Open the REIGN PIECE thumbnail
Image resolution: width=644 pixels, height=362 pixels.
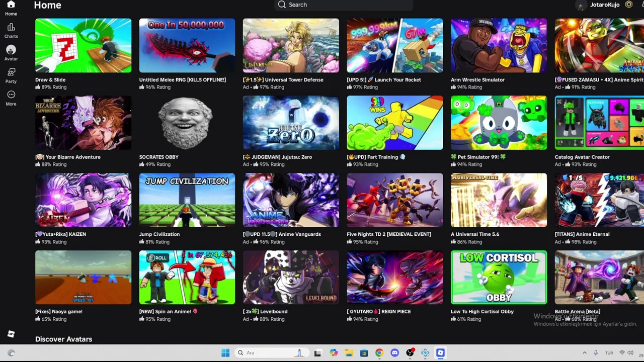click(x=395, y=278)
